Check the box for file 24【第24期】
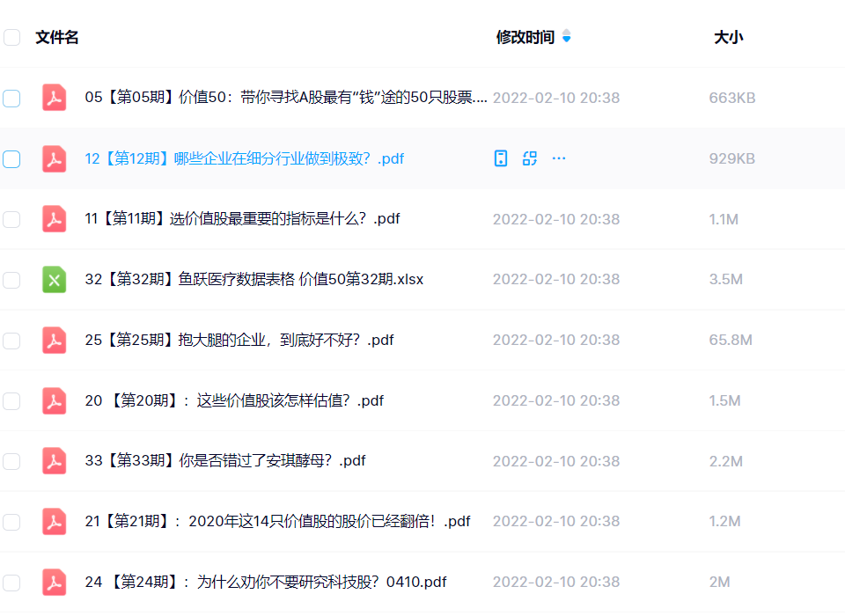 11,583
